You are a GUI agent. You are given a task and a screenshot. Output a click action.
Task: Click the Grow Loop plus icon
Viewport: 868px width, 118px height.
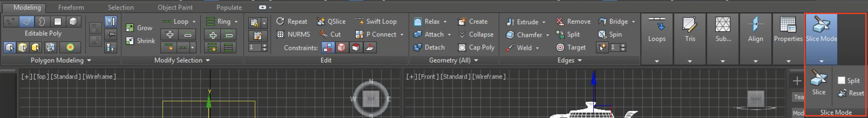[x=170, y=35]
